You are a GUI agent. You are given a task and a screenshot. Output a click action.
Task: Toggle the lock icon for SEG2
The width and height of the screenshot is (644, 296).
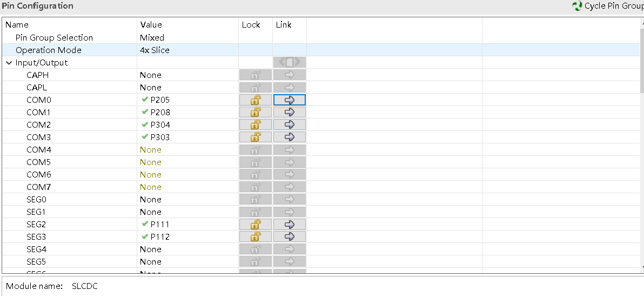(x=256, y=225)
